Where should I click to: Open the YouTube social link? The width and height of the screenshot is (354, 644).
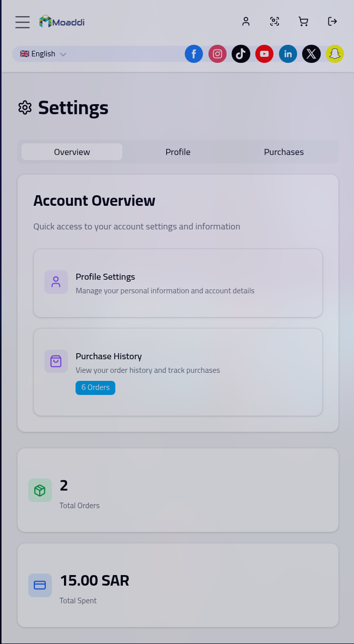coord(264,54)
